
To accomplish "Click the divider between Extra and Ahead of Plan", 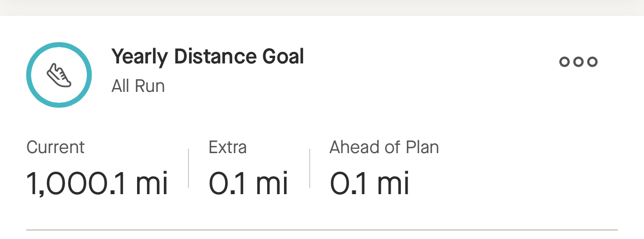I will (x=310, y=168).
